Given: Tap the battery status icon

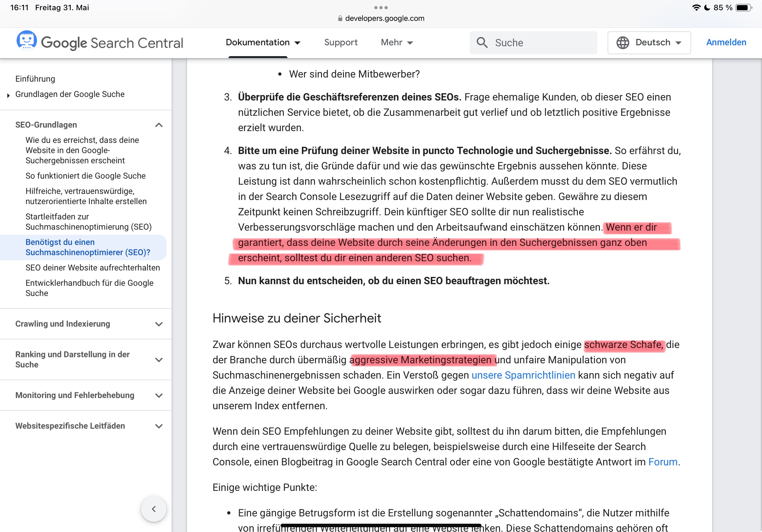Looking at the screenshot, I should [744, 7].
